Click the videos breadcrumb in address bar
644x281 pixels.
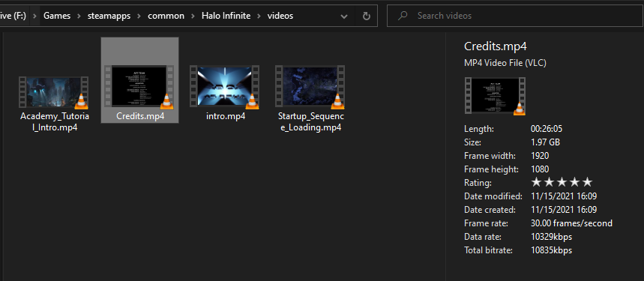(280, 16)
